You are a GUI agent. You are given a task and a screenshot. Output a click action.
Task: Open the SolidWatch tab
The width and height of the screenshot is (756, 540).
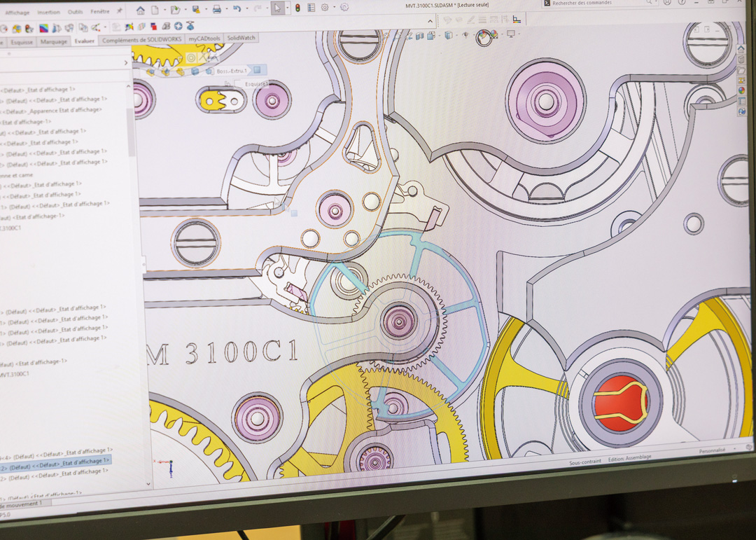[241, 38]
